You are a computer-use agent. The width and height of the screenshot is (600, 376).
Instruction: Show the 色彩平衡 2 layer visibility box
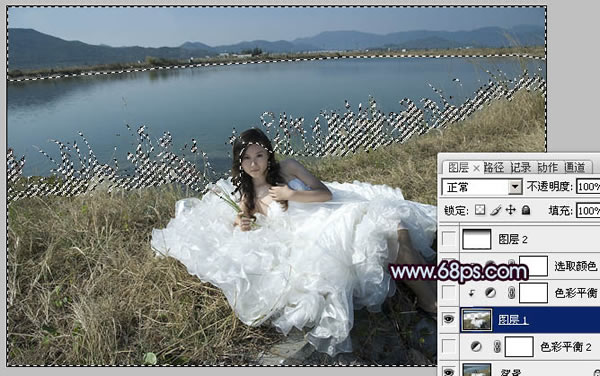[x=448, y=347]
